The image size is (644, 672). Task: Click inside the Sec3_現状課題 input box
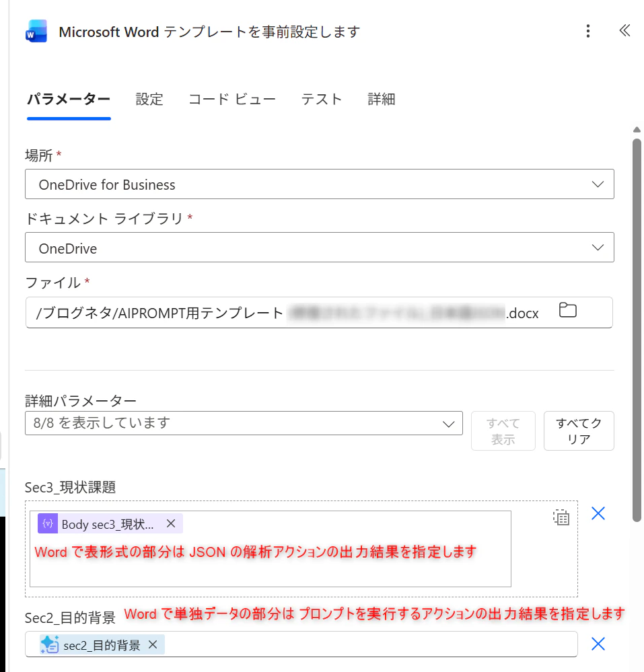pos(270,549)
